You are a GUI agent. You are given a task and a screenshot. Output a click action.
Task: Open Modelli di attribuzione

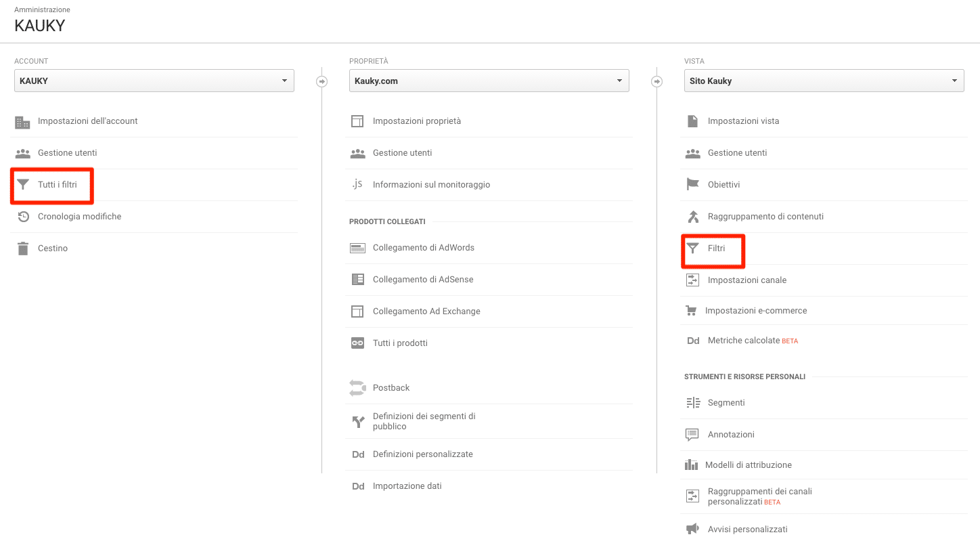[749, 465]
